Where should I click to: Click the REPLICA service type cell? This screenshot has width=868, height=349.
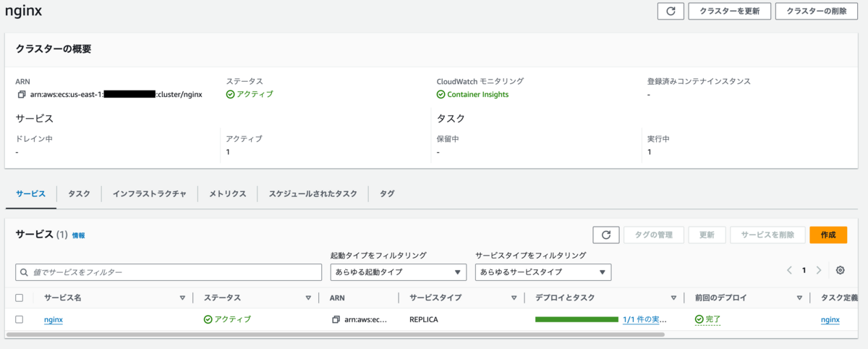pos(424,319)
